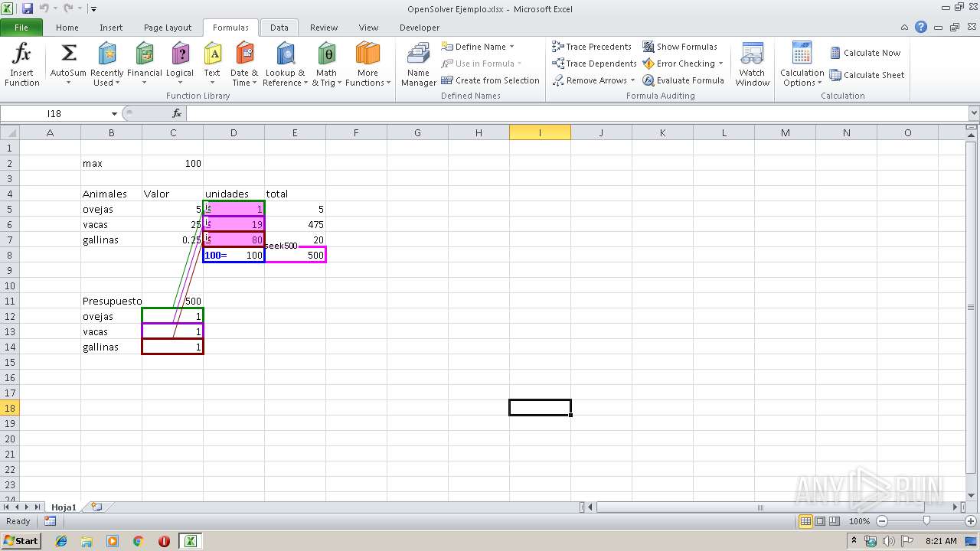Switch to the Developer tab

point(420,28)
